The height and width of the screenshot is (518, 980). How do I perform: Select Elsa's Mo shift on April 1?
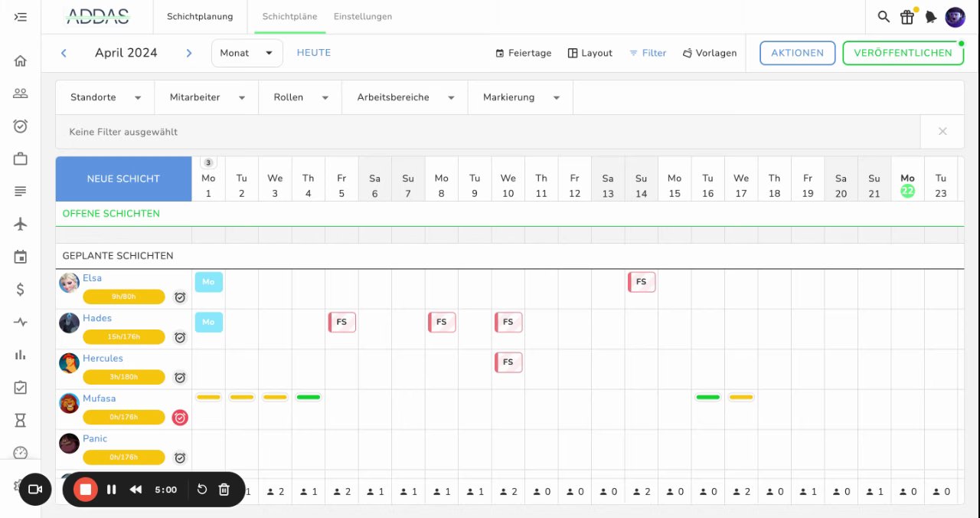[x=208, y=282]
